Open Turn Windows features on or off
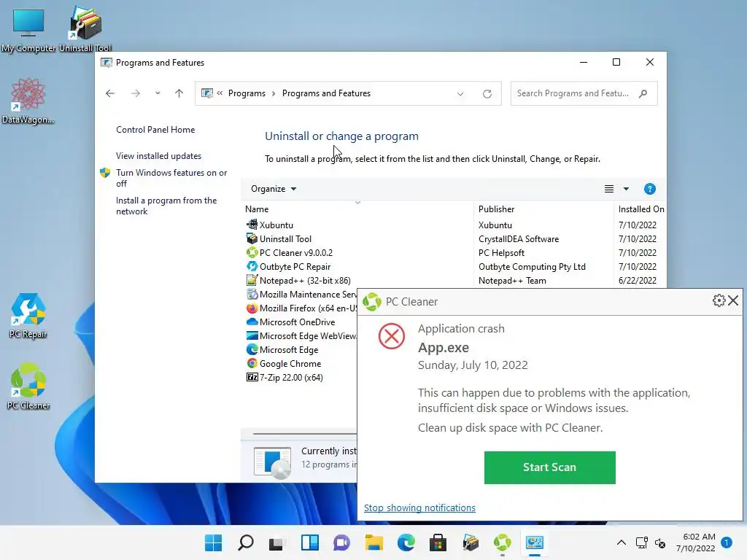Viewport: 747px width, 560px height. pyautogui.click(x=171, y=178)
